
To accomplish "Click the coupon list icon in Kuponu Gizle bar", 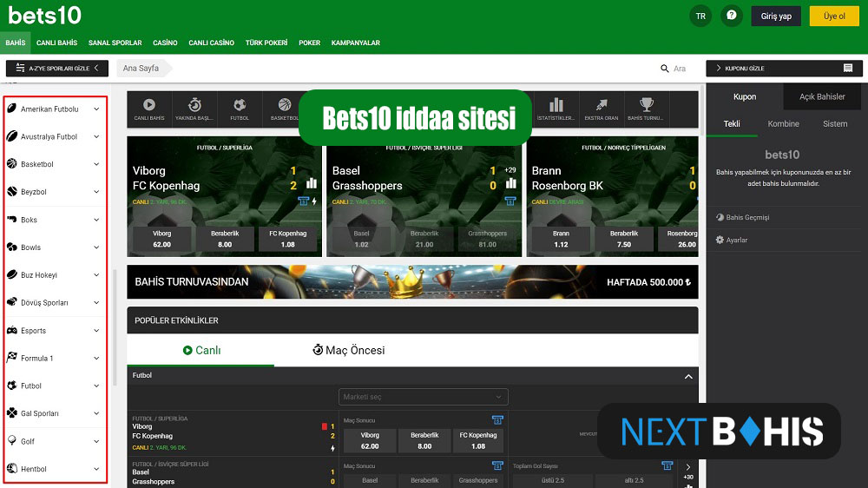I will point(847,68).
